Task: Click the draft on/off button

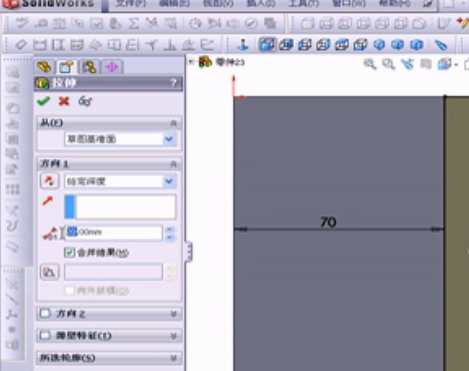Action: point(49,272)
